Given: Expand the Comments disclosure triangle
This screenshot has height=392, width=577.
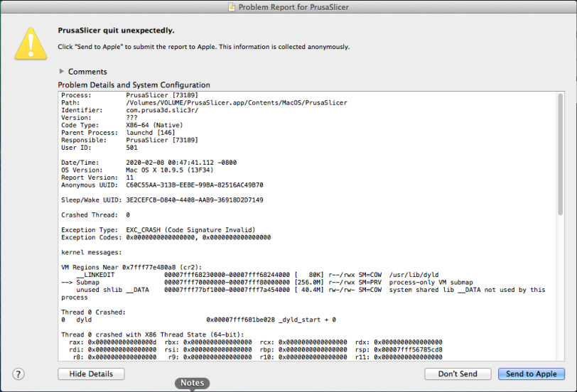Looking at the screenshot, I should [61, 71].
